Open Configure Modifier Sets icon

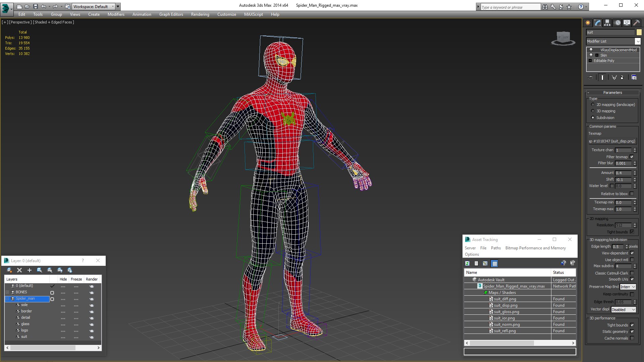coord(634,77)
